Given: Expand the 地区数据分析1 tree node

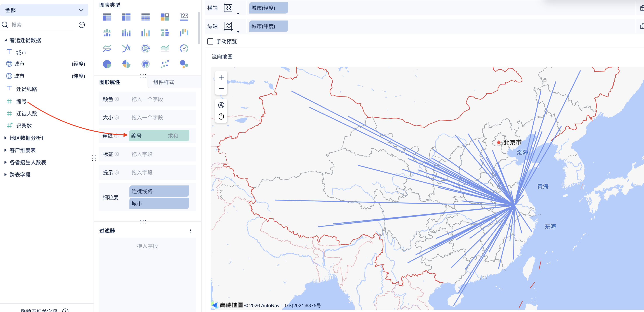Looking at the screenshot, I should pos(5,138).
